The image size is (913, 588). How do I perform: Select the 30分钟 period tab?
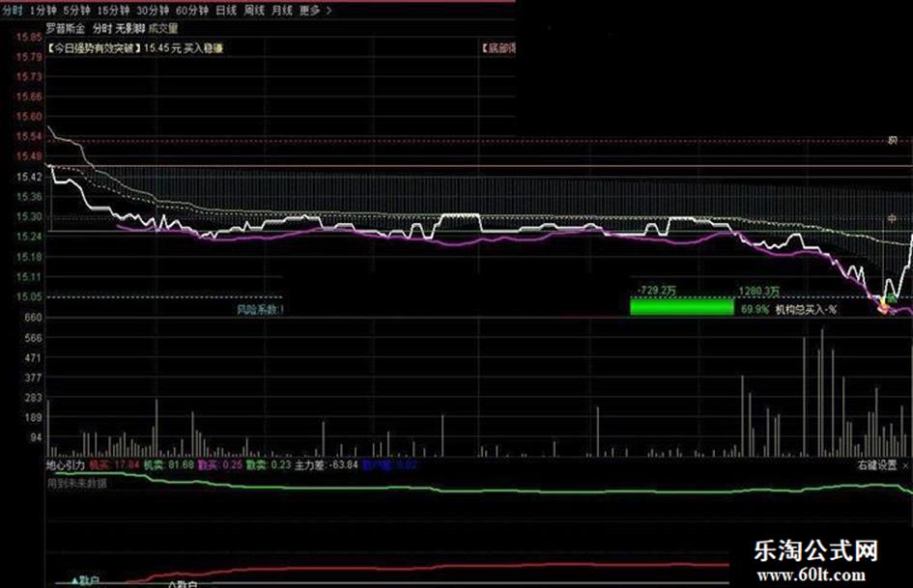(153, 11)
